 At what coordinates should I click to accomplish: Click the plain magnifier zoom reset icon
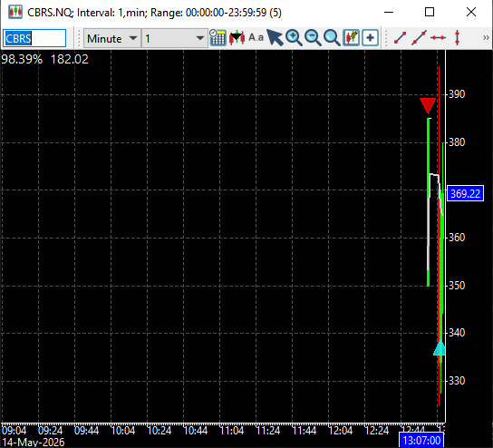point(332,38)
